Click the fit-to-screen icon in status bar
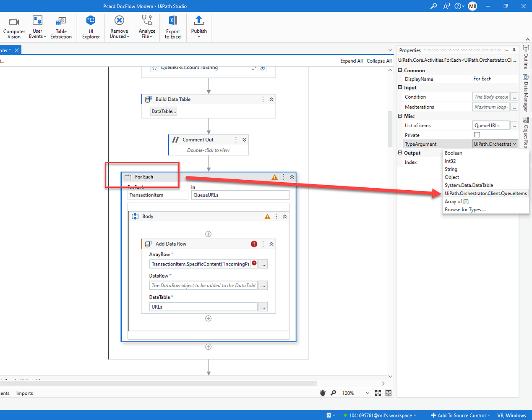The image size is (532, 420). click(378, 393)
